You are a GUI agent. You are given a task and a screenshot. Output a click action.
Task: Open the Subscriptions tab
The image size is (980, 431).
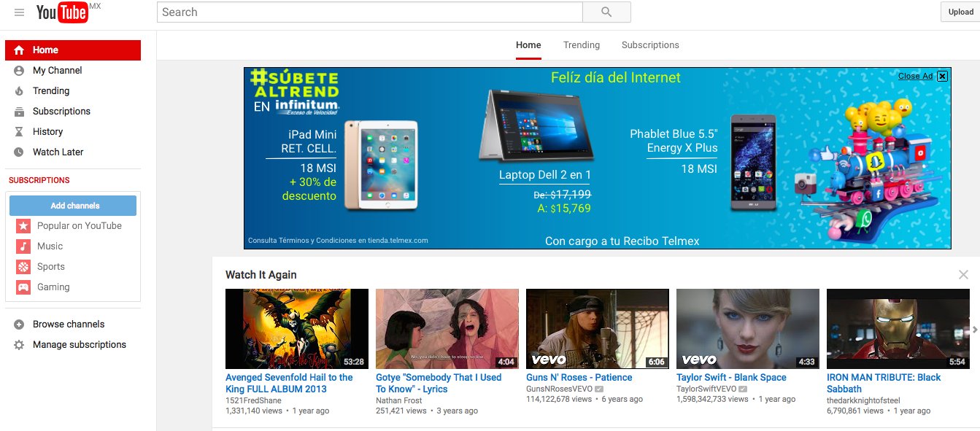pyautogui.click(x=649, y=44)
